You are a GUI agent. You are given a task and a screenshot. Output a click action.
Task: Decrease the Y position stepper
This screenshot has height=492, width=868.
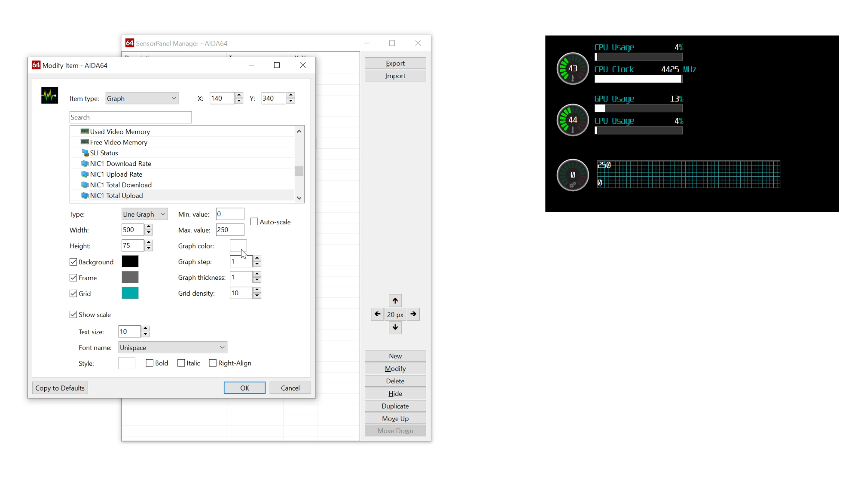291,101
